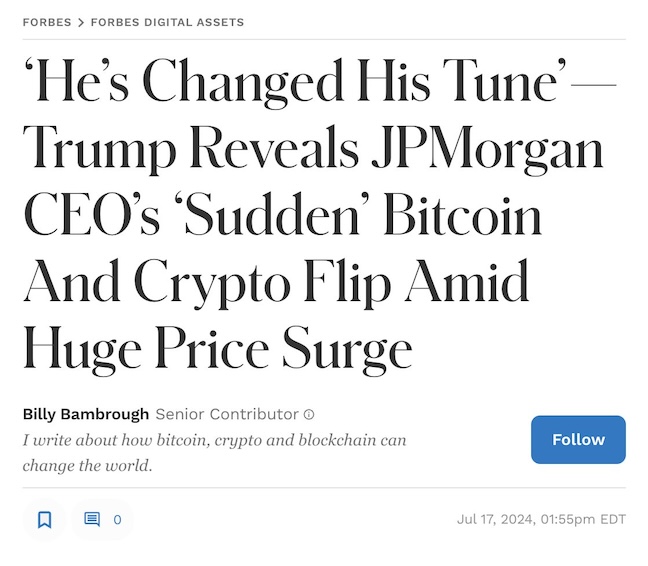Go to the FORBES breadcrumb link
Image resolution: width=648 pixels, height=566 pixels.
47,22
